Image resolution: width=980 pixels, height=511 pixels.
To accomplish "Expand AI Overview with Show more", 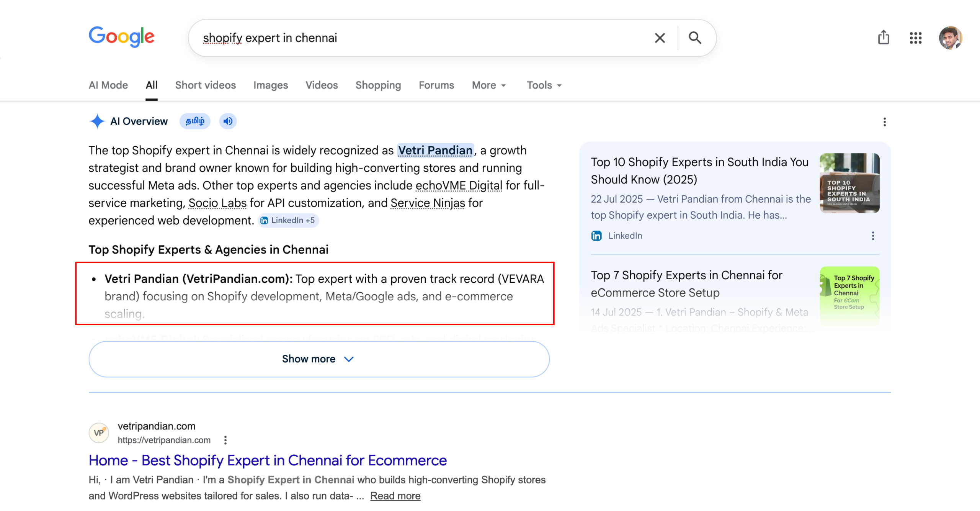I will 319,359.
